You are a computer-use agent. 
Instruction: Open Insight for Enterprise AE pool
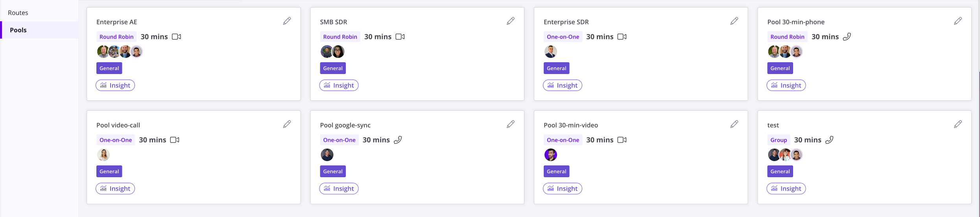115,85
